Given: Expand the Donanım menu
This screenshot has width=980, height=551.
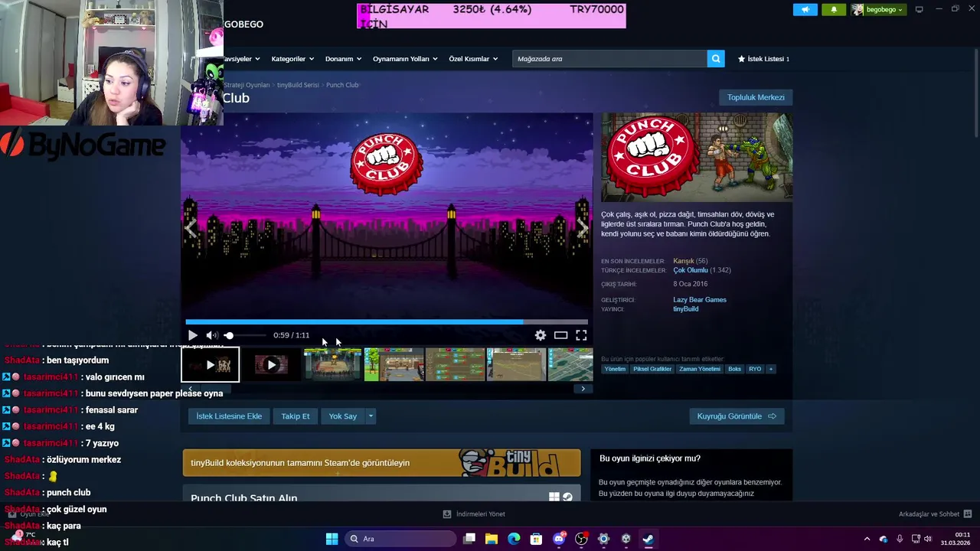Looking at the screenshot, I should 342,59.
